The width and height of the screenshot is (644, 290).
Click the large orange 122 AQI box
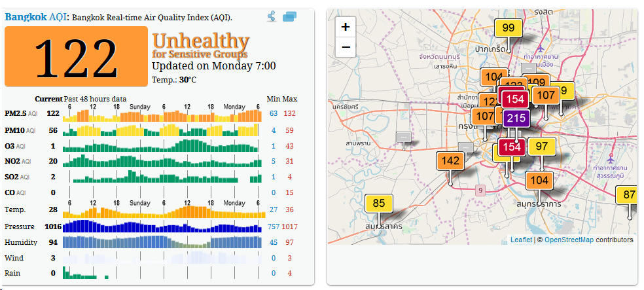click(76, 58)
